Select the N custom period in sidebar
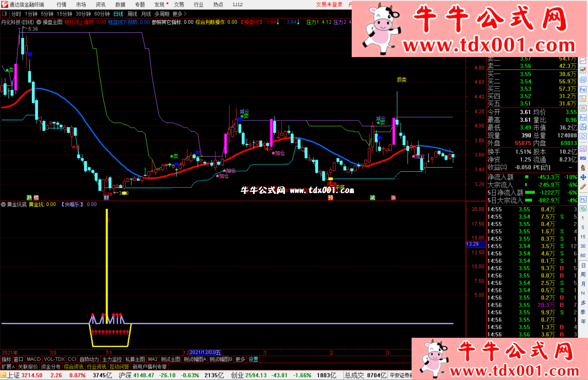Image resolution: width=588 pixels, height=380 pixels. coord(583,293)
